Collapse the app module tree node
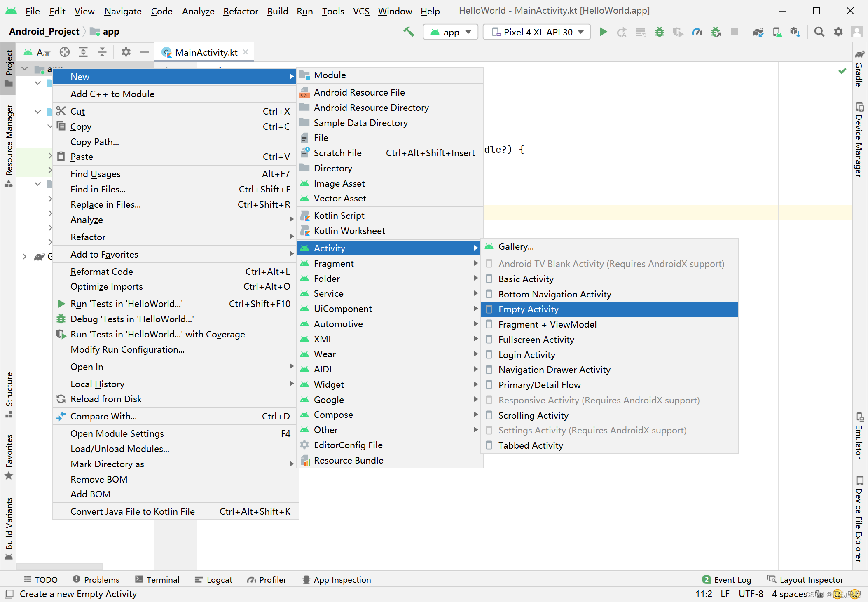This screenshot has width=868, height=602. [x=25, y=69]
